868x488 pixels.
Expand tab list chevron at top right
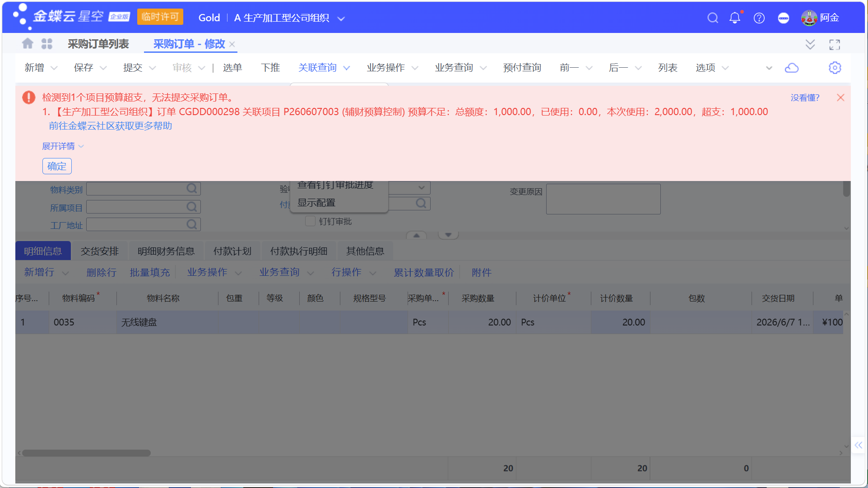point(810,44)
